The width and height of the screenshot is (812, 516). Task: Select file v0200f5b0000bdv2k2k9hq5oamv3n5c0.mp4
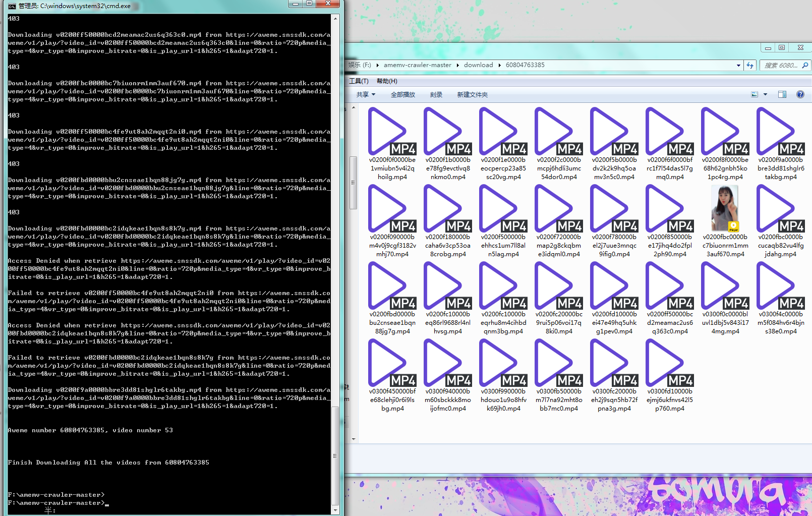tap(614, 144)
